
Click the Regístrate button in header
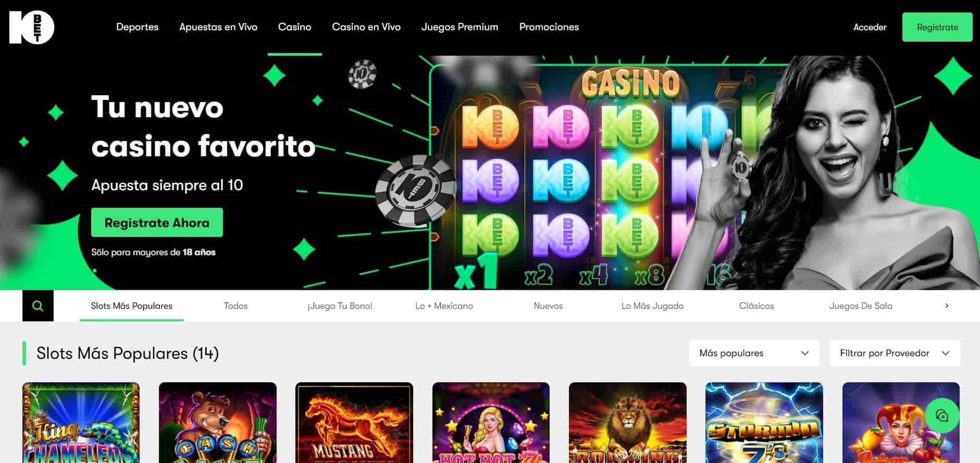pos(937,27)
